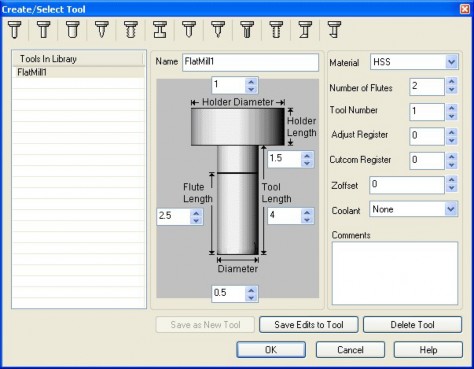Click the Tool Number field
This screenshot has height=369, width=474.
(427, 112)
